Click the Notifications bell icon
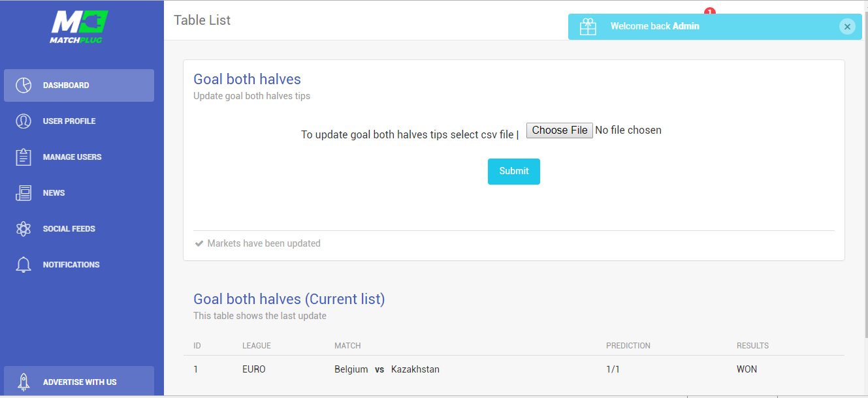This screenshot has width=868, height=398. [x=24, y=265]
